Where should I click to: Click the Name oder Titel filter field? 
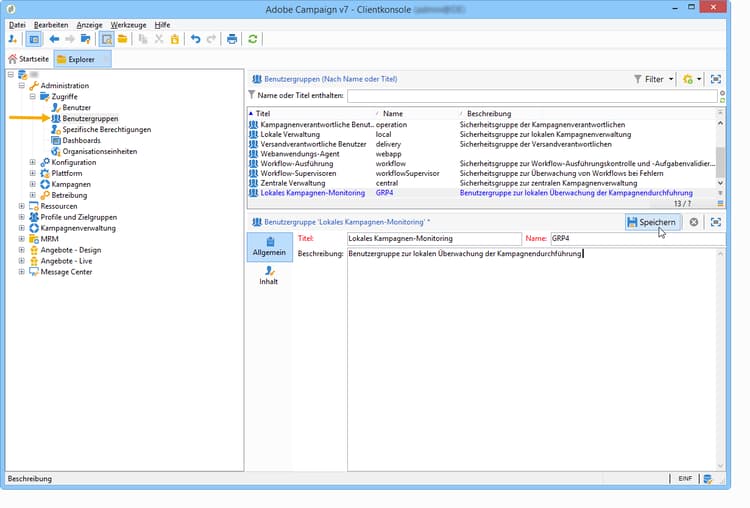pyautogui.click(x=532, y=96)
